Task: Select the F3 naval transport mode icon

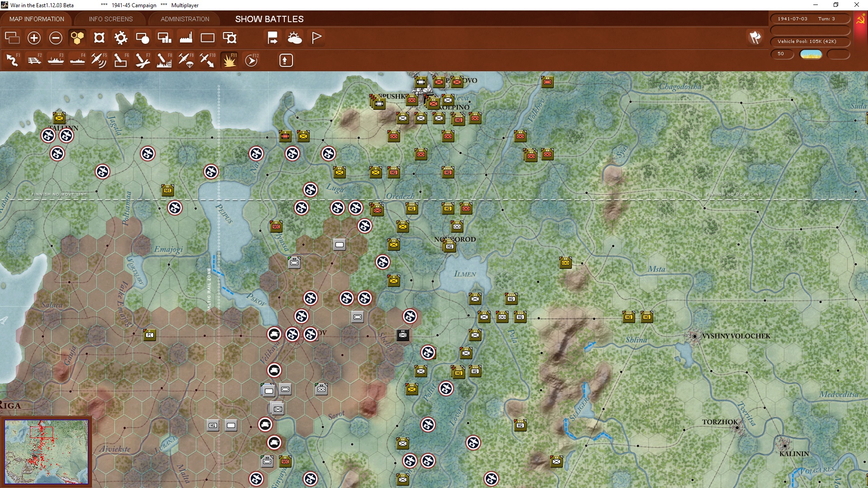Action: tap(56, 60)
